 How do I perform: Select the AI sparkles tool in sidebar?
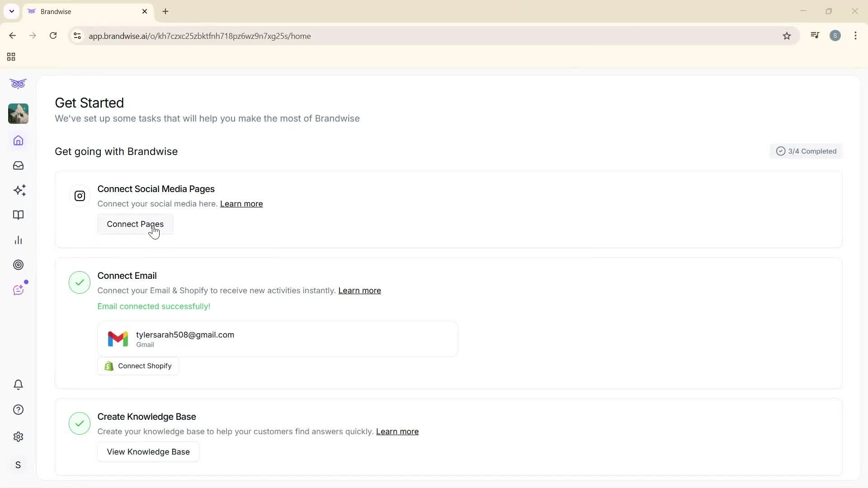click(x=19, y=190)
